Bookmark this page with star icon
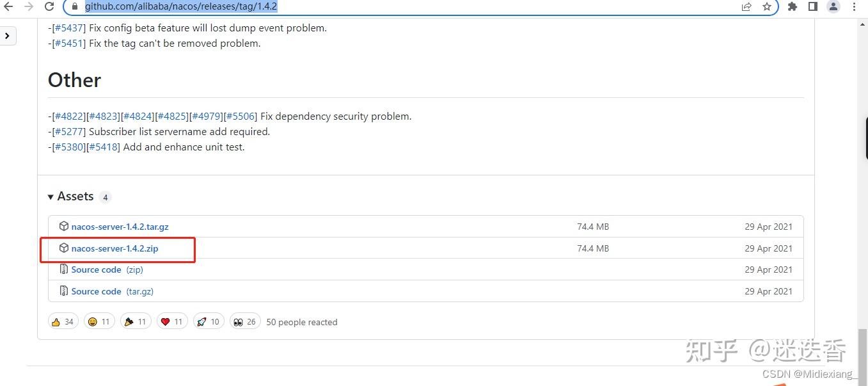 pyautogui.click(x=766, y=6)
